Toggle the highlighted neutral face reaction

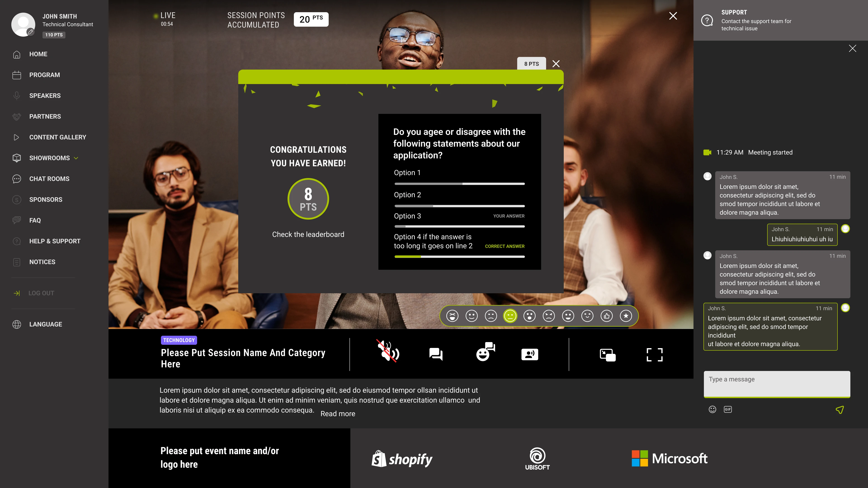click(510, 316)
